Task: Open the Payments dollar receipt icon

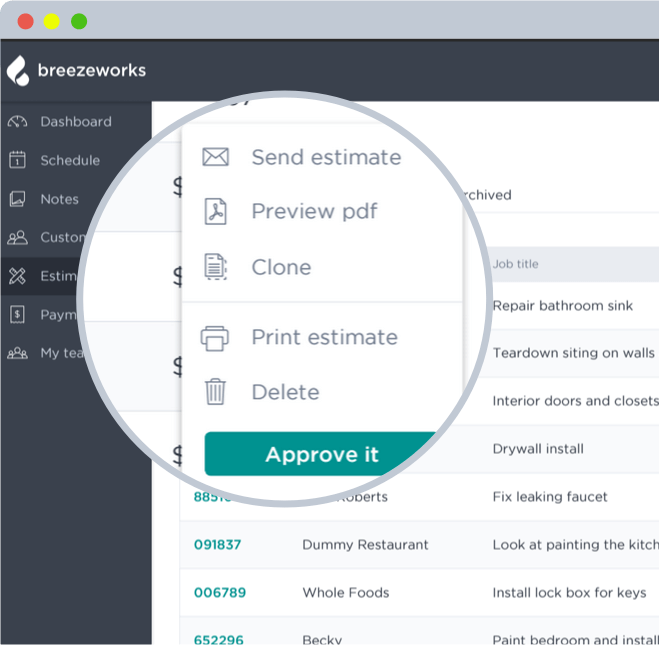Action: [17, 314]
